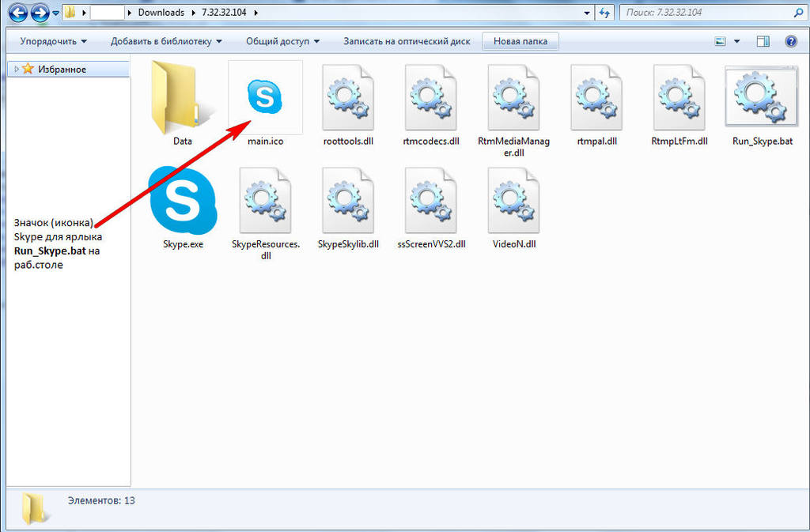The height and width of the screenshot is (532, 810).
Task: Click Записать на оптический диск
Action: click(x=407, y=41)
